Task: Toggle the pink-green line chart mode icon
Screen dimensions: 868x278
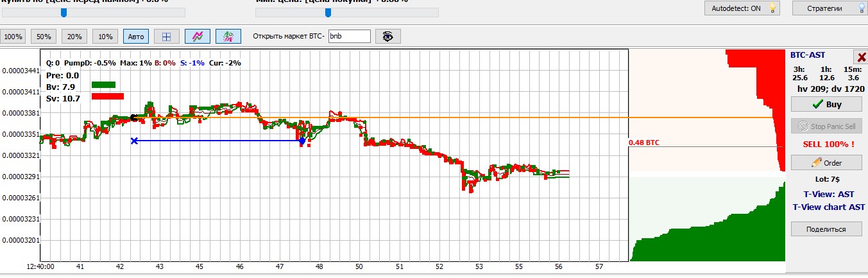Action: 198,37
